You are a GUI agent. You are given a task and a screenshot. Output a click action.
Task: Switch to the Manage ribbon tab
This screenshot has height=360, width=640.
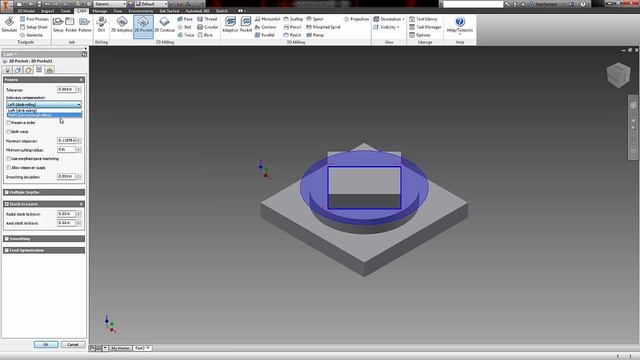pyautogui.click(x=100, y=11)
